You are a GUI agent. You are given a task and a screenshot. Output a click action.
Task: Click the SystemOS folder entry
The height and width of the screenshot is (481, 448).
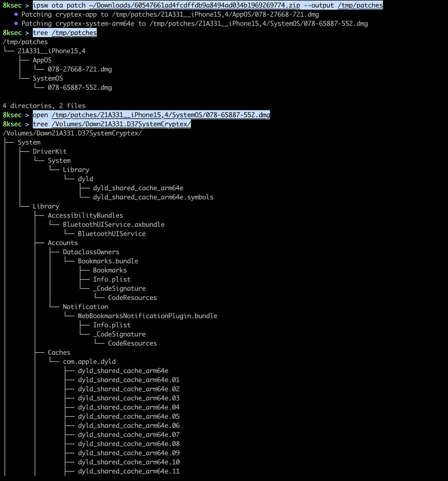click(x=48, y=78)
